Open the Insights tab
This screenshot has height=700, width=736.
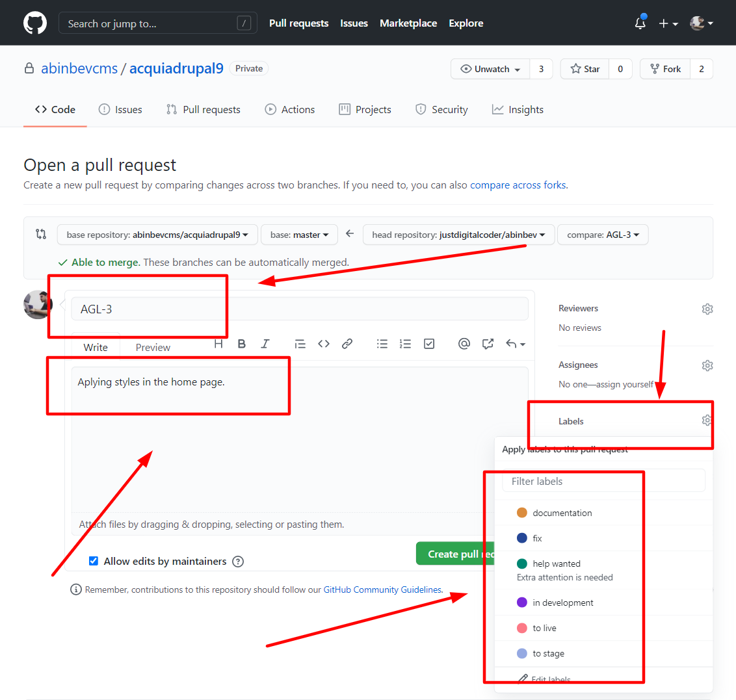click(x=518, y=109)
